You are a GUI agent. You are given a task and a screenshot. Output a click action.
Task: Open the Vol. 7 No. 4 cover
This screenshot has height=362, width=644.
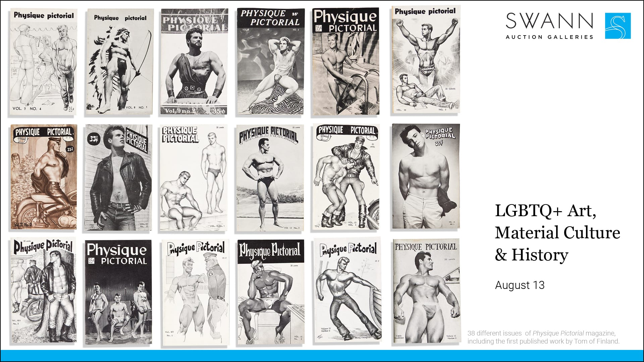(43, 62)
